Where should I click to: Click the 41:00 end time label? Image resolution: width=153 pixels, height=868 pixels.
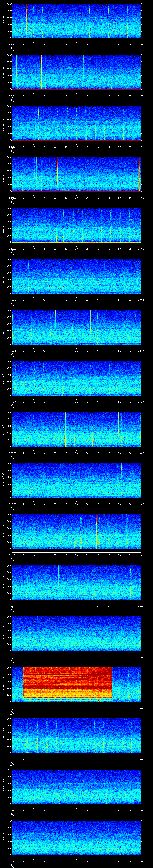point(141,504)
